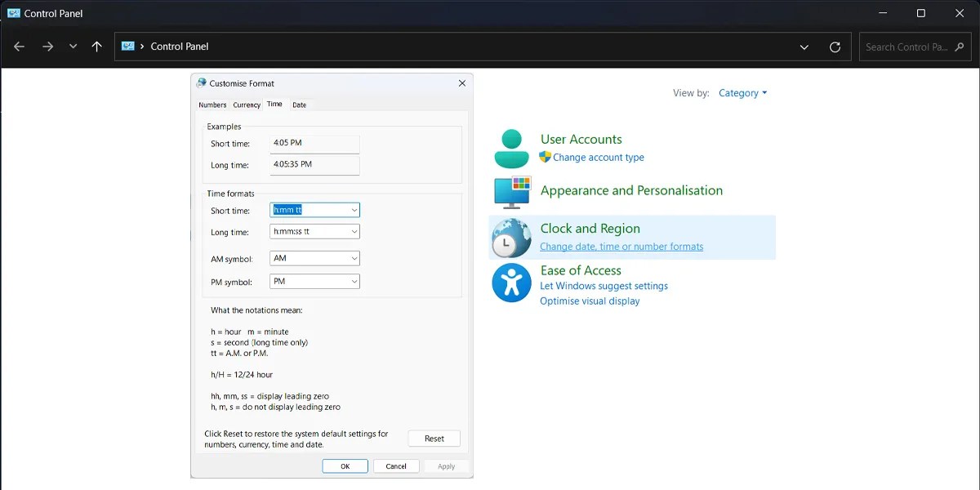980x490 pixels.
Task: Switch to the Date tab
Action: [x=299, y=105]
